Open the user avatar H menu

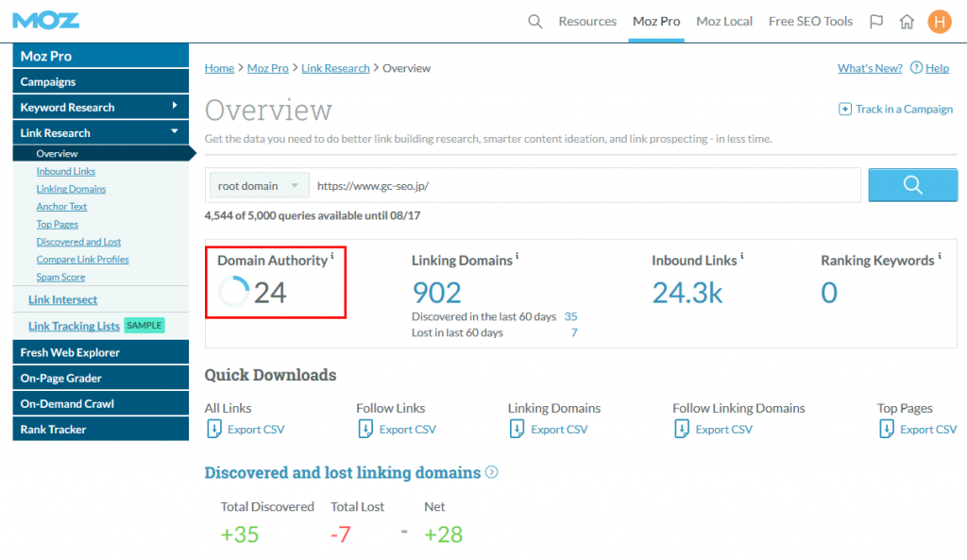pos(940,22)
